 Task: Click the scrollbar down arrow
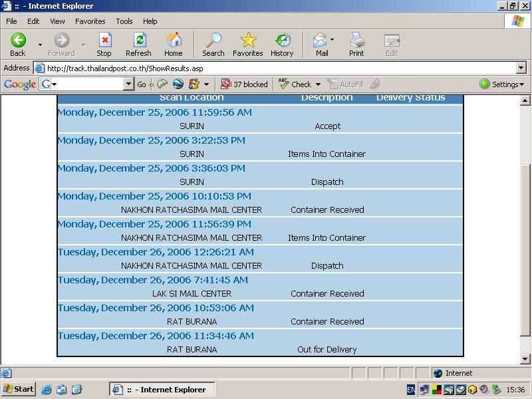[525, 359]
